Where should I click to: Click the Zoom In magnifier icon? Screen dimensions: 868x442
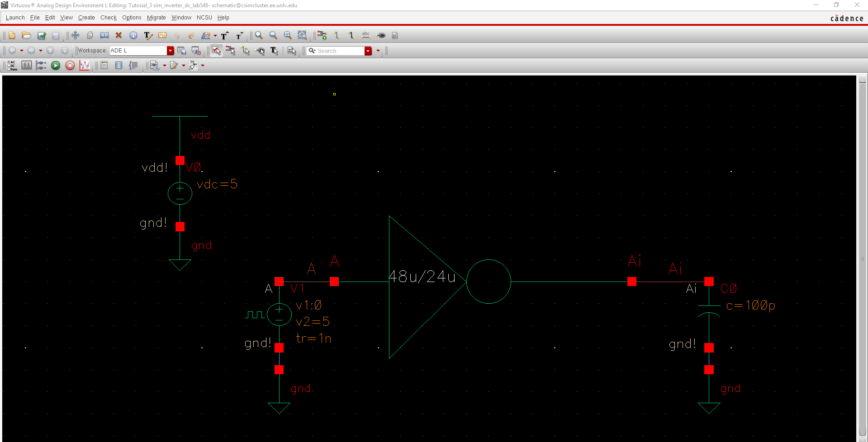(x=259, y=35)
